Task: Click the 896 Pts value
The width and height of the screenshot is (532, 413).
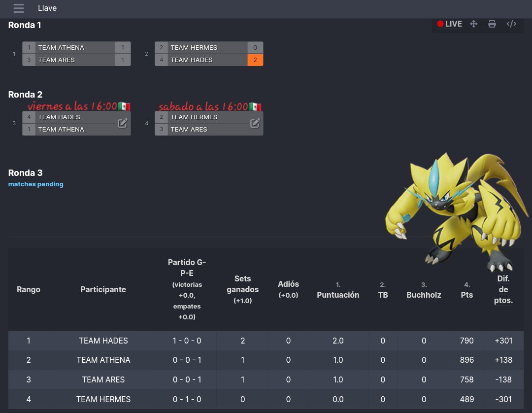Action: click(x=467, y=360)
